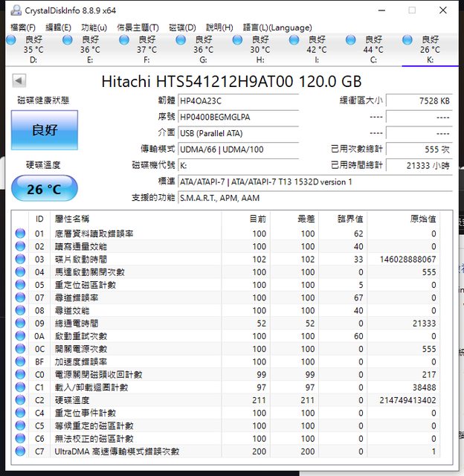The width and height of the screenshot is (464, 476).
Task: Open the 檔案(F) menu
Action: [23, 28]
